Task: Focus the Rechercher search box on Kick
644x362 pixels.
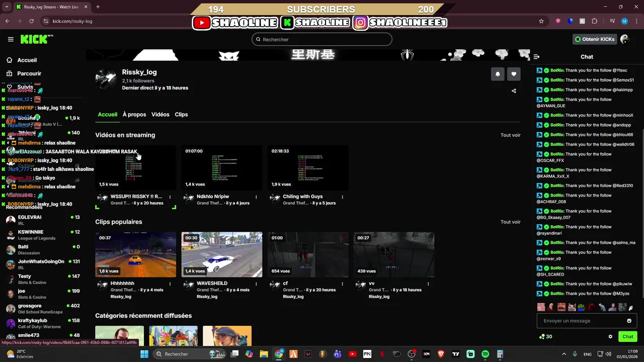Action: coord(322,39)
